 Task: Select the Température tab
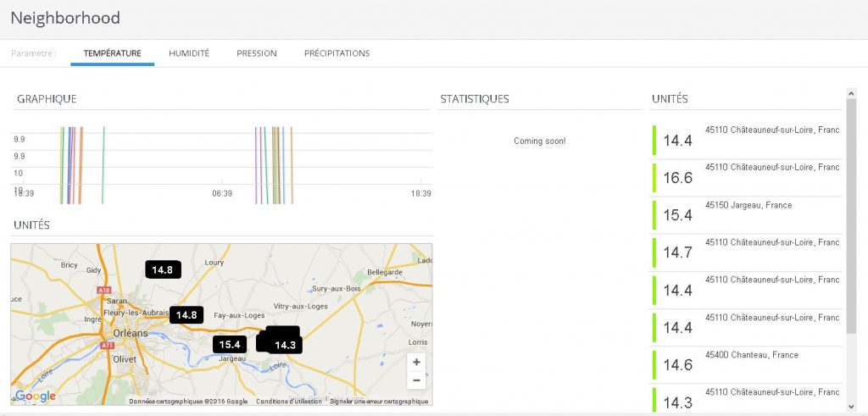point(113,53)
